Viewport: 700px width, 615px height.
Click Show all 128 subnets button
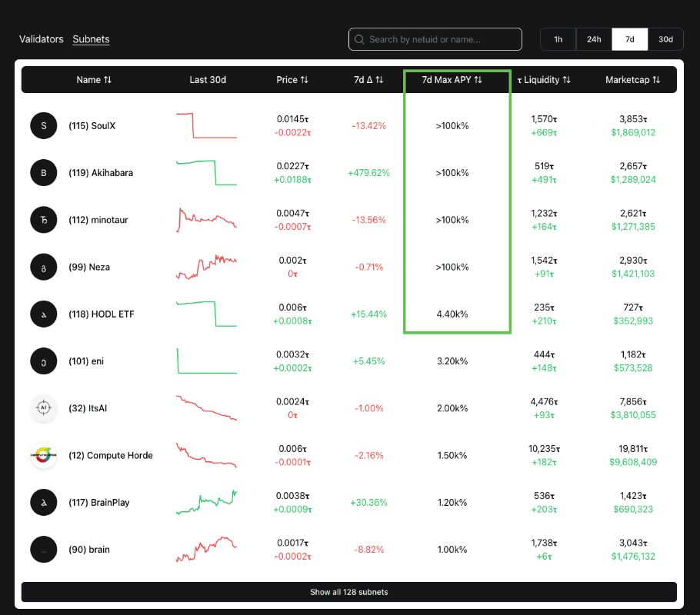[x=349, y=592]
